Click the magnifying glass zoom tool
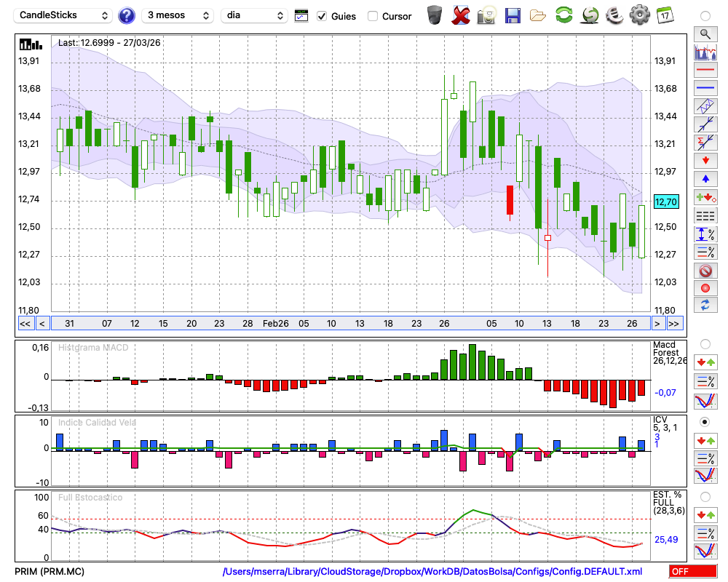728x582 pixels. [705, 33]
